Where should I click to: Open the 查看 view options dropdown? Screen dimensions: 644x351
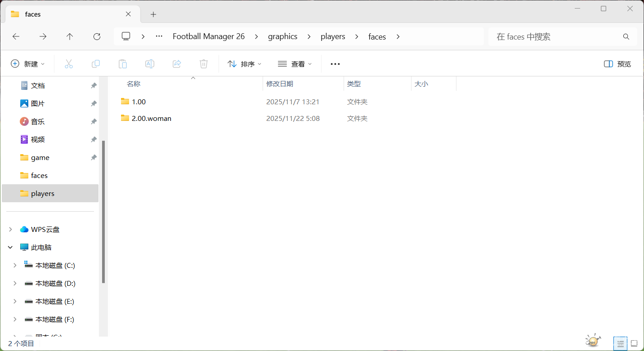point(295,63)
